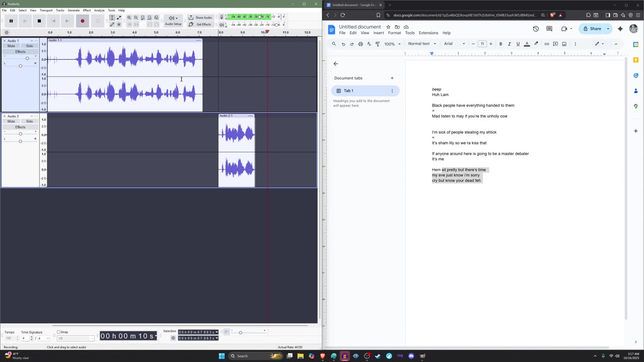This screenshot has height=362, width=644.
Task: Zoom out on the Audacity timeline
Action: (136, 18)
